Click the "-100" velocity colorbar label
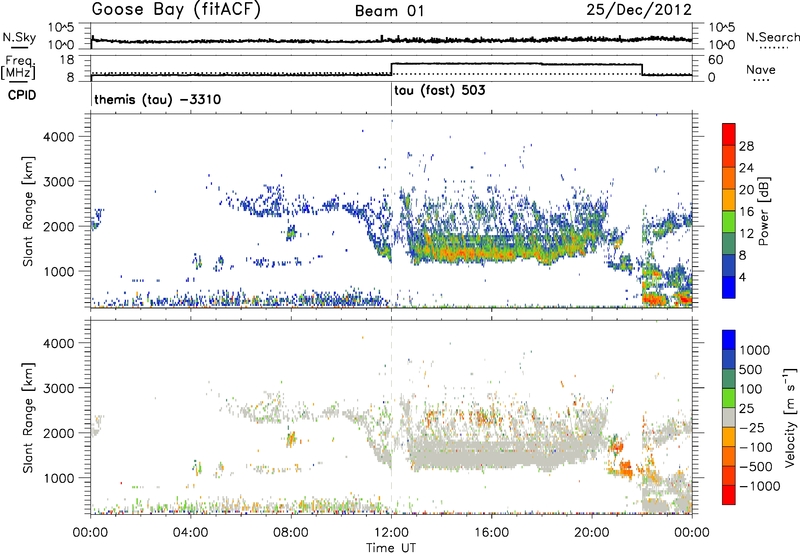800x554 pixels. pyautogui.click(x=756, y=447)
